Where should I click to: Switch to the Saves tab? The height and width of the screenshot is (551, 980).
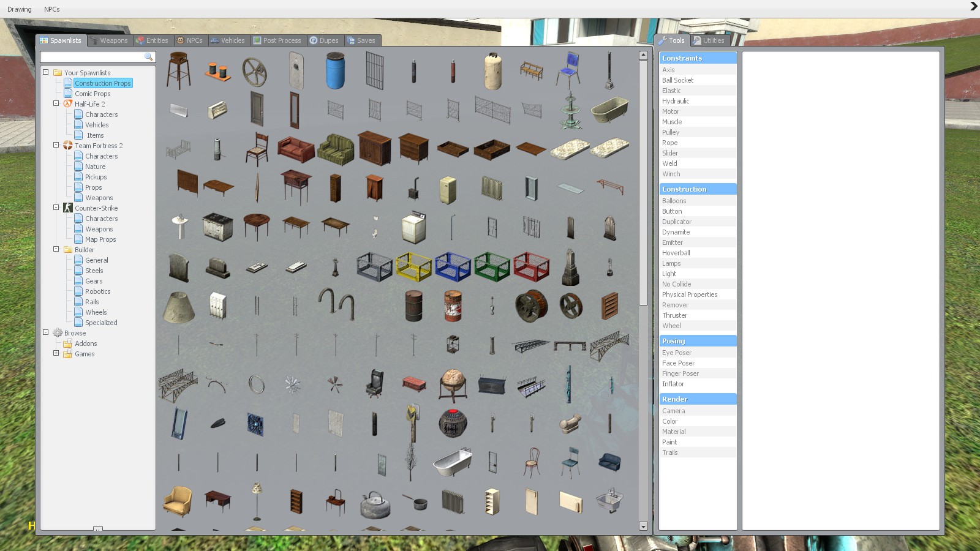click(361, 40)
